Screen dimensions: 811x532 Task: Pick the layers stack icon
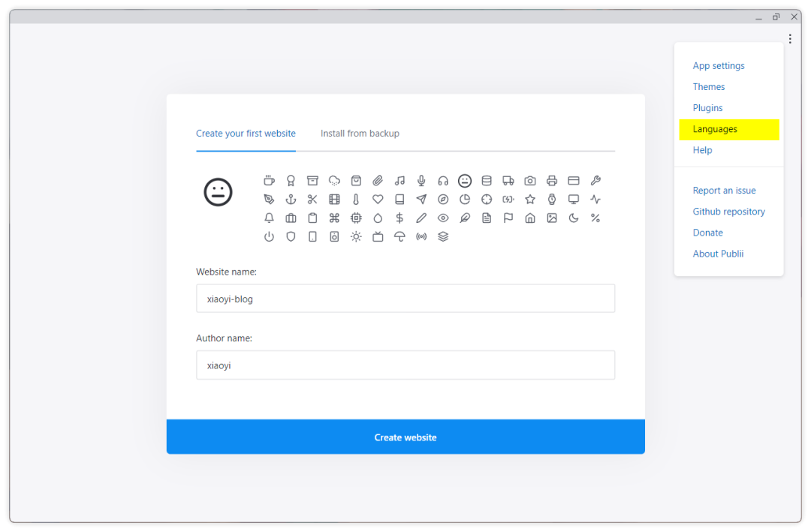click(443, 236)
